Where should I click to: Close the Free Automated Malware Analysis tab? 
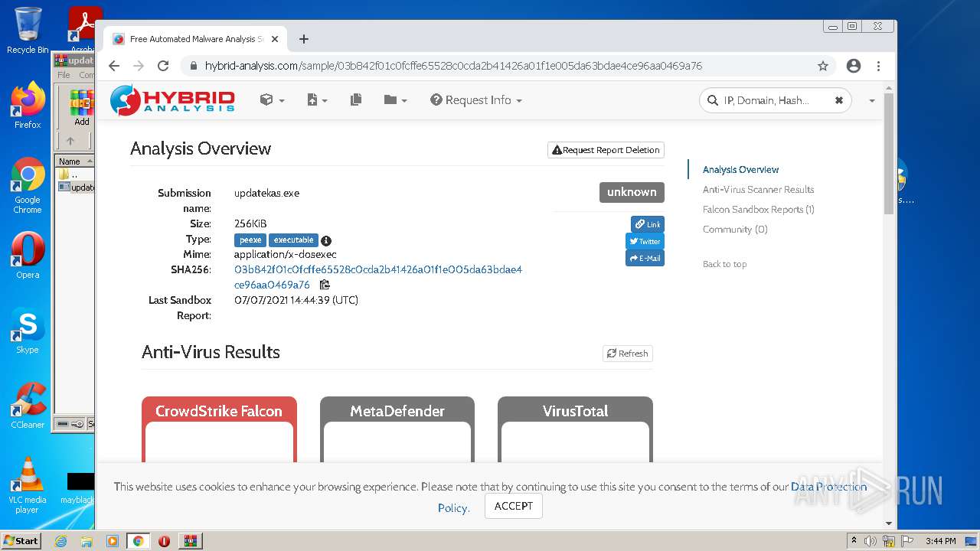coord(275,39)
